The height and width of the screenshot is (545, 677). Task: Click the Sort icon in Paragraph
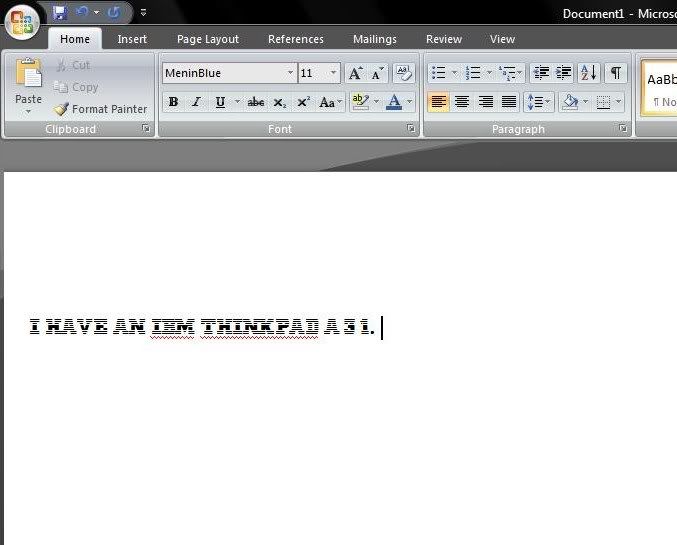click(x=589, y=73)
